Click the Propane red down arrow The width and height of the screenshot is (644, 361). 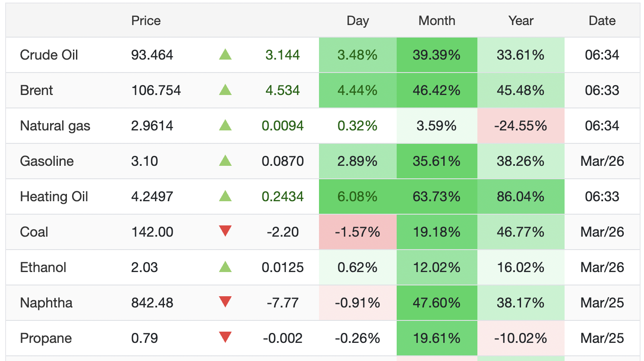225,338
